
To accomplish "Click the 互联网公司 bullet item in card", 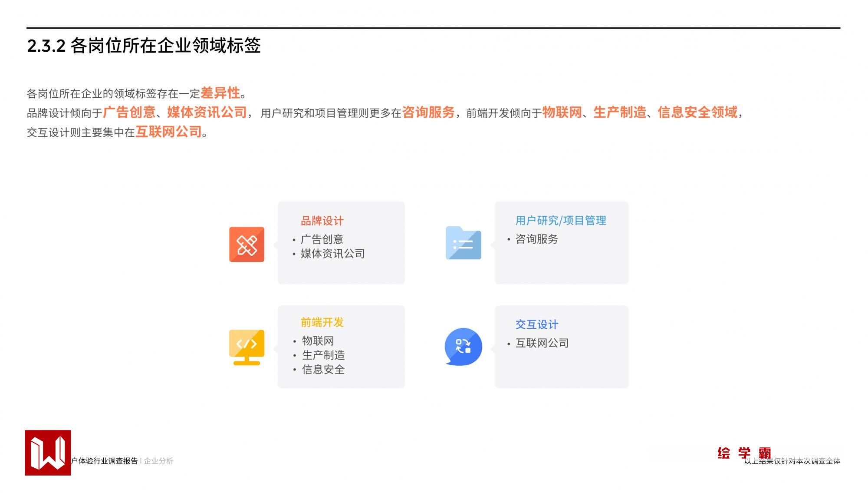I will [542, 343].
